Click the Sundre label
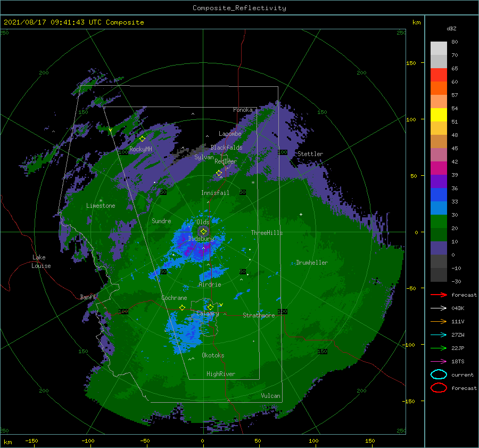Screen dimensions: 479x448 (x=161, y=221)
